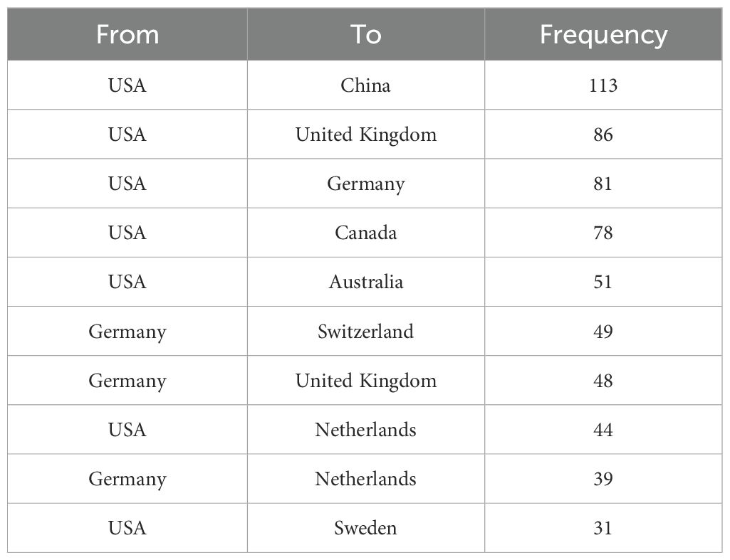Screen dimensions: 730x560
Task: Select the Australia cell
Action: coord(365,282)
